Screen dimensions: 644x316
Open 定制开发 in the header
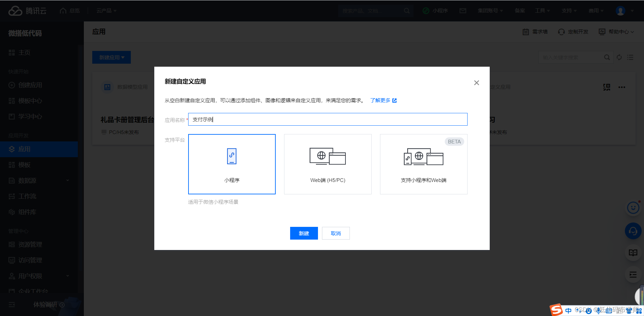point(573,32)
